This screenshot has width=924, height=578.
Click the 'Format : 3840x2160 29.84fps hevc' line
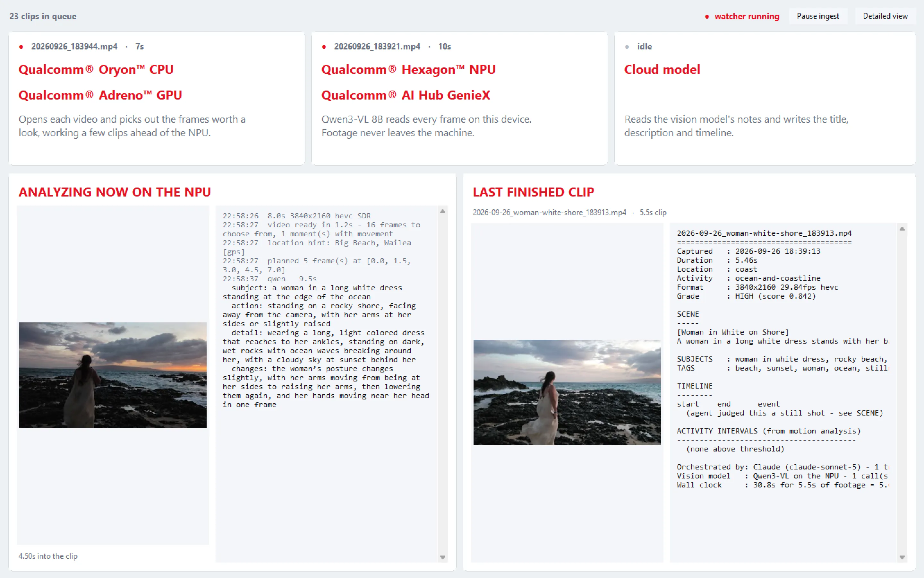pyautogui.click(x=757, y=287)
